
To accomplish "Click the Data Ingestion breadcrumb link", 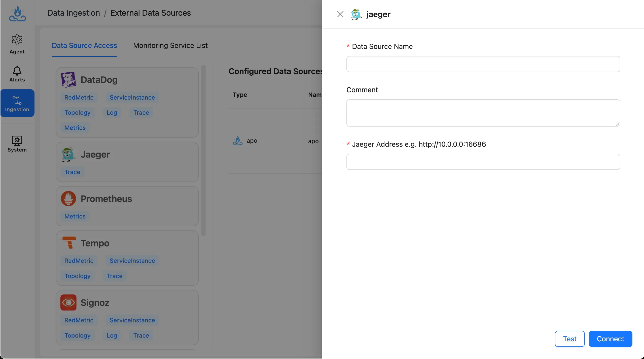I will tap(74, 13).
